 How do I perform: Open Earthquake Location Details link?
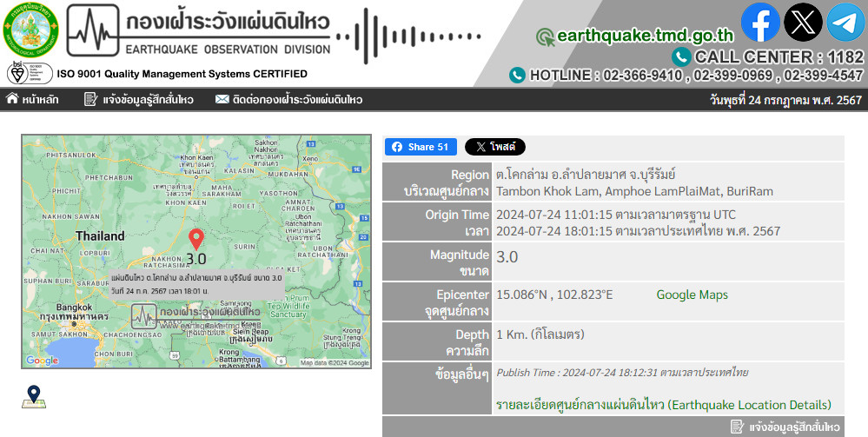pyautogui.click(x=663, y=405)
